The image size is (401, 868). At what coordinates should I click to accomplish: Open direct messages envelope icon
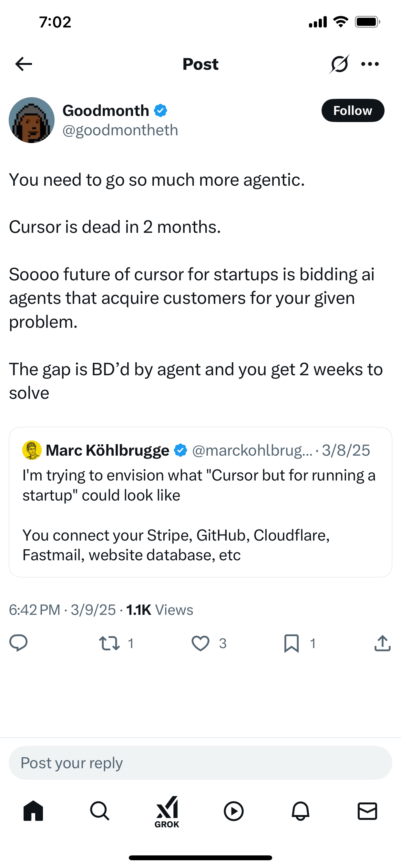(x=367, y=811)
